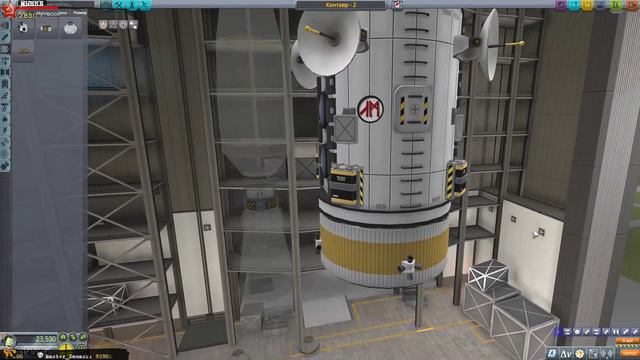Click the upper orange delta-V bar
The height and width of the screenshot is (360, 640).
(x=628, y=341)
